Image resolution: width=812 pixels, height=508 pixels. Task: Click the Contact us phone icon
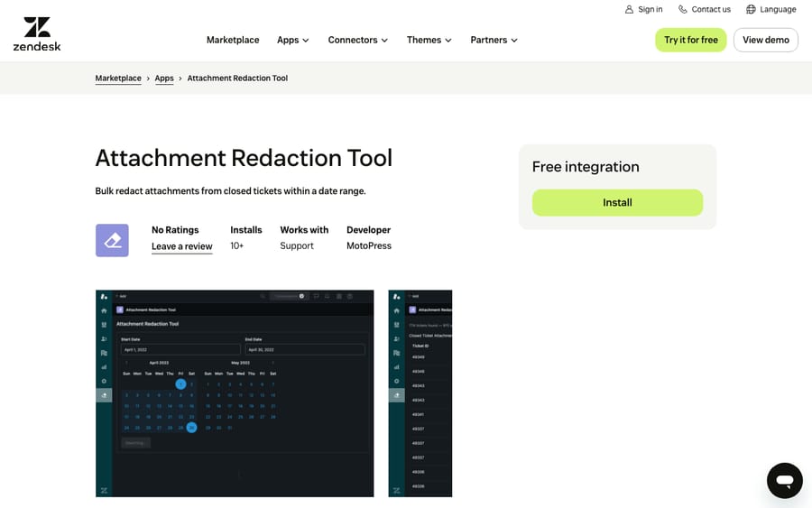(x=683, y=9)
